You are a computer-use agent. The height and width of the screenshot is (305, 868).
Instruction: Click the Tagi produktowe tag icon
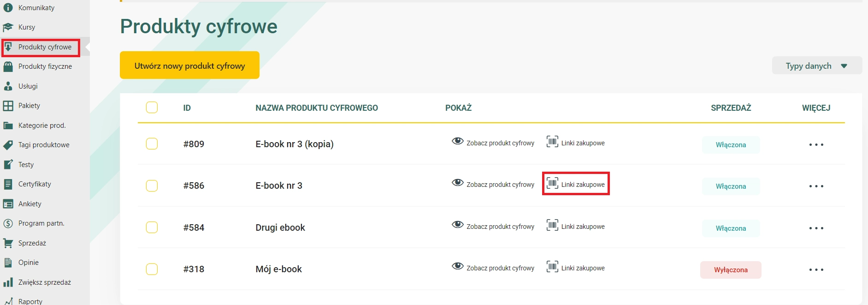point(8,145)
